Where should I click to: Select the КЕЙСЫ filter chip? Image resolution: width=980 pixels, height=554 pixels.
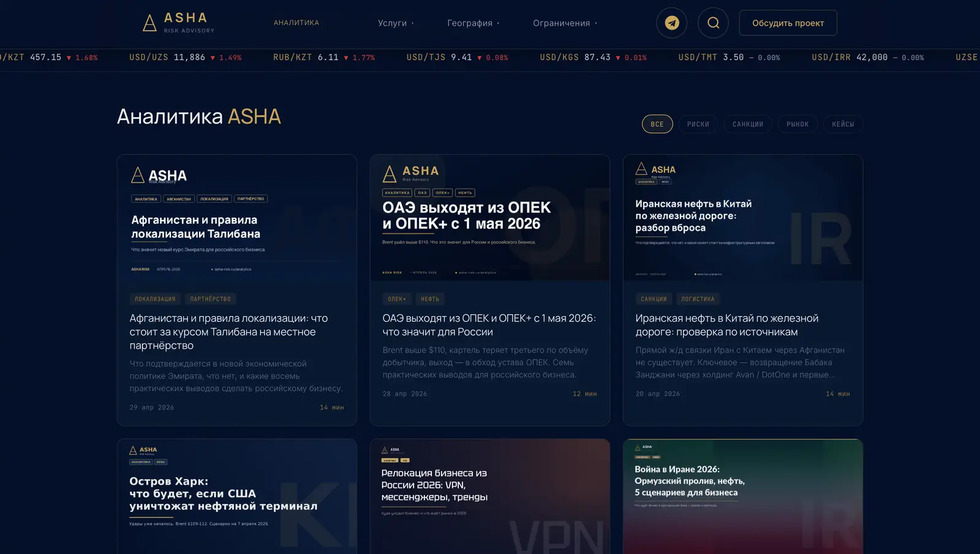843,124
